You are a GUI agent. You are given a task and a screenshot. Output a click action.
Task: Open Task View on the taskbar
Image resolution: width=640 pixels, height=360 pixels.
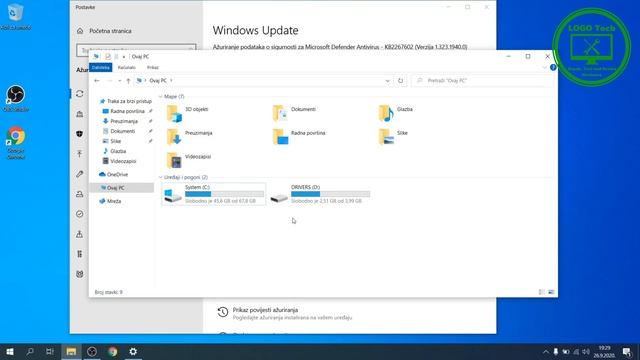(50, 351)
